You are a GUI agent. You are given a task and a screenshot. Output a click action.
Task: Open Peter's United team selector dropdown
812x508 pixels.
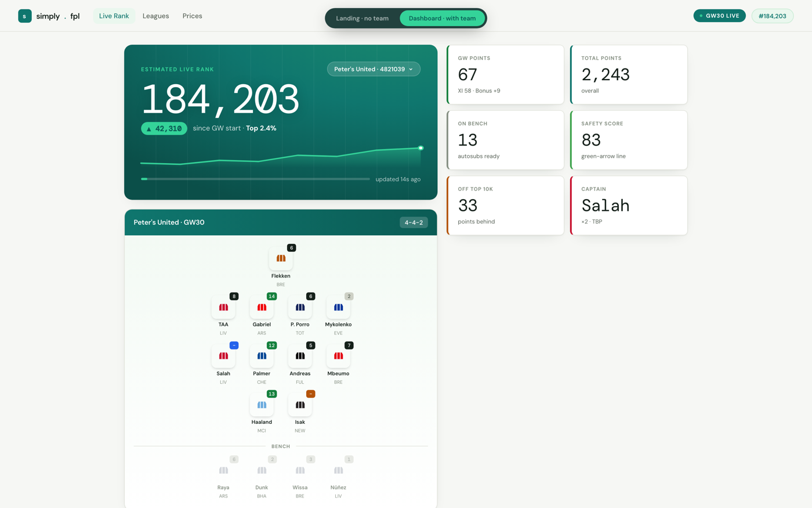pos(374,69)
